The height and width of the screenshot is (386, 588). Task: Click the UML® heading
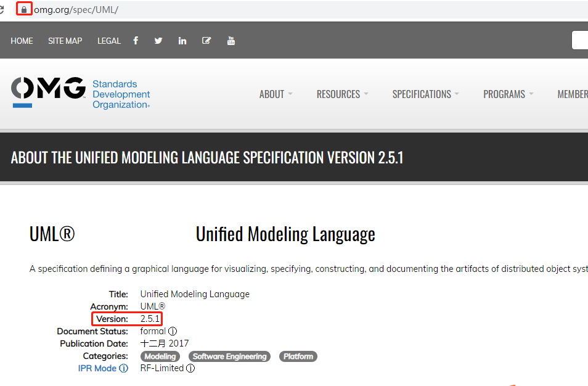52,234
